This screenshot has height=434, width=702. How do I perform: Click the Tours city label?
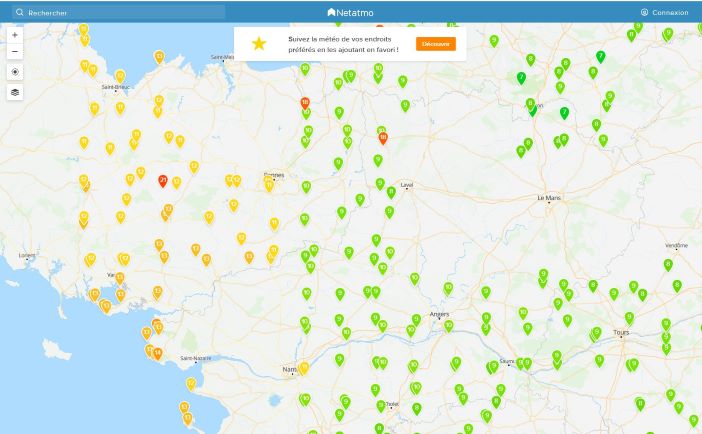coord(621,332)
